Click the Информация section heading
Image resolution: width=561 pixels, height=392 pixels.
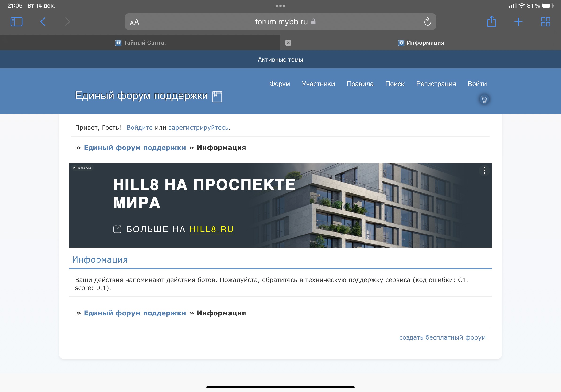click(x=100, y=259)
